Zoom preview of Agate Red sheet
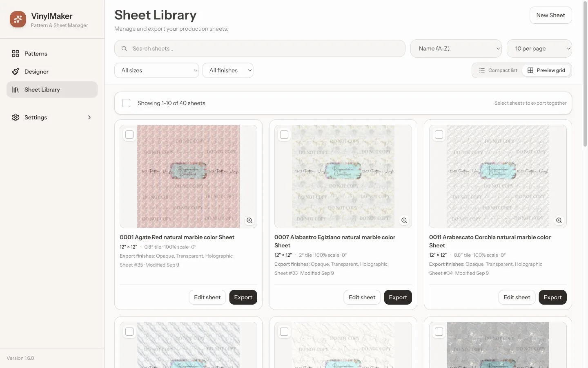 click(x=249, y=220)
